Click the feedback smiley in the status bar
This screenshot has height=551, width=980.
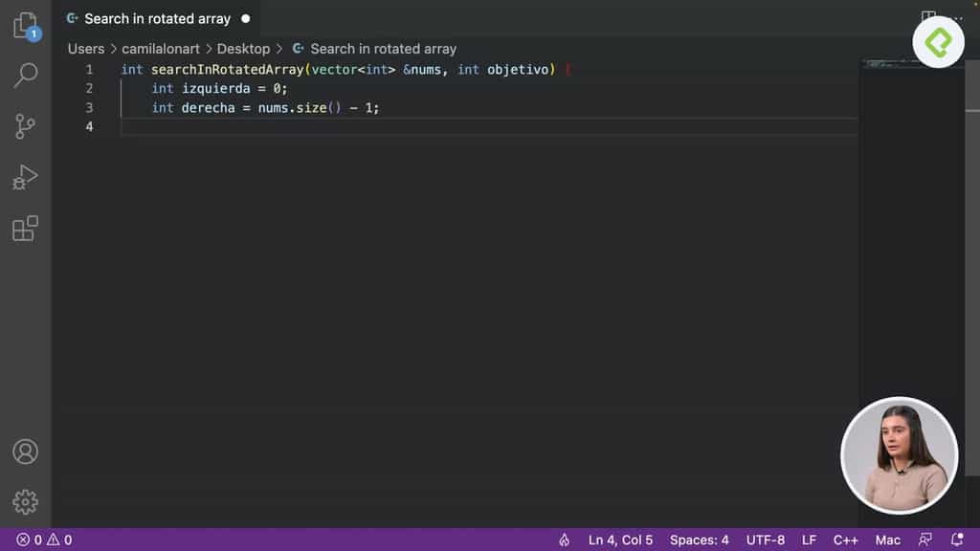pos(926,540)
